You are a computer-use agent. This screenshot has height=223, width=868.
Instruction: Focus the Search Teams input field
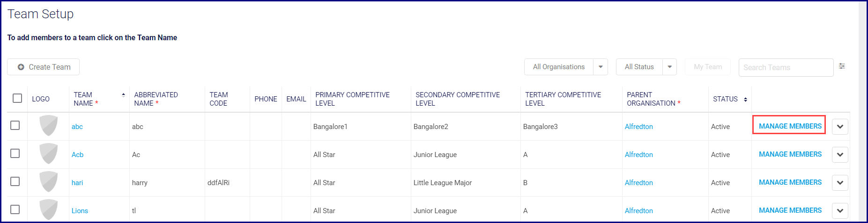click(785, 67)
